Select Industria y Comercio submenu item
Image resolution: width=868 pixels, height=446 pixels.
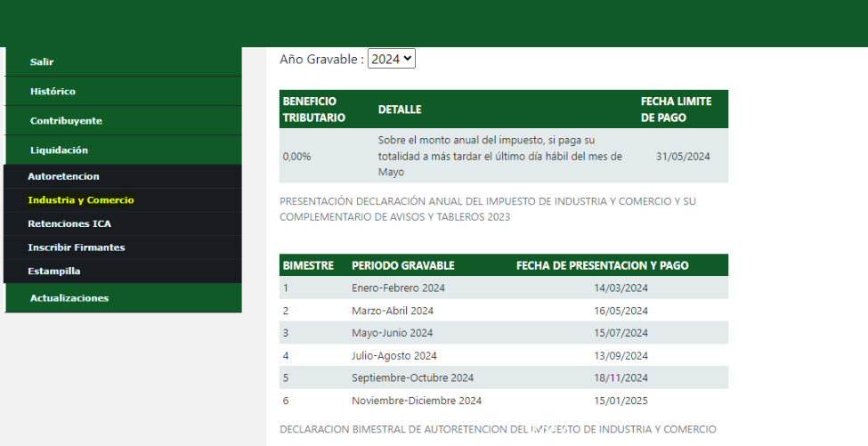pyautogui.click(x=122, y=200)
